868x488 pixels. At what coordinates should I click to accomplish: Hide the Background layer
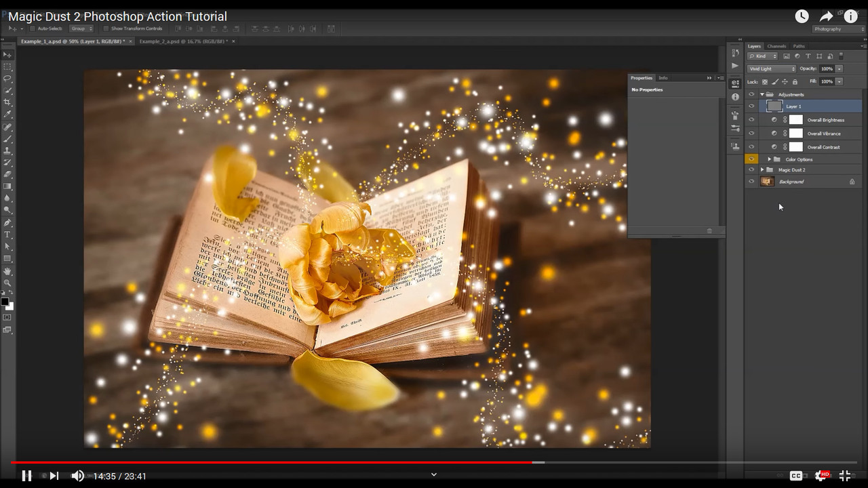coord(751,181)
